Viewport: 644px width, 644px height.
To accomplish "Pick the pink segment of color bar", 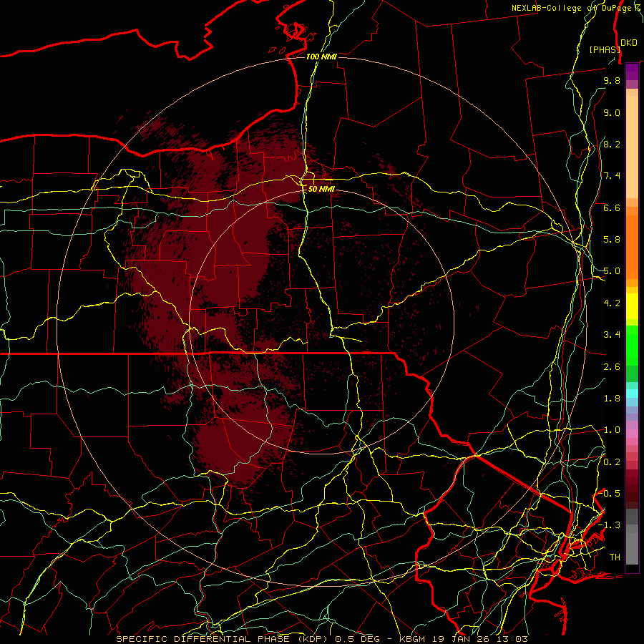I will [x=632, y=434].
